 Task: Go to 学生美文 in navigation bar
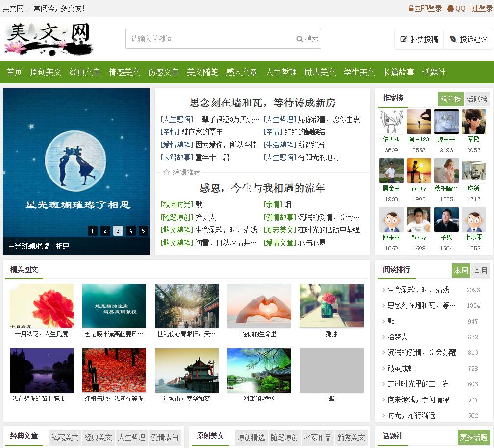[360, 72]
